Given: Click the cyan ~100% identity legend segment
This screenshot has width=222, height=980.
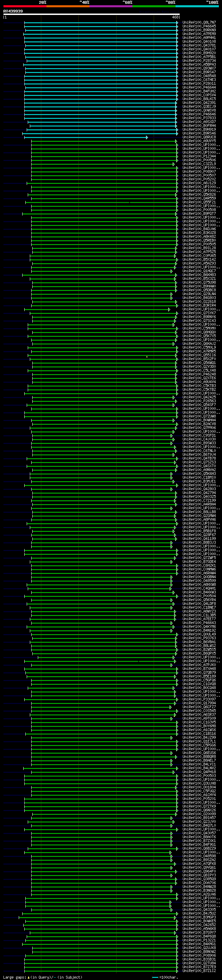Looking at the screenshot, I should tap(197, 6).
